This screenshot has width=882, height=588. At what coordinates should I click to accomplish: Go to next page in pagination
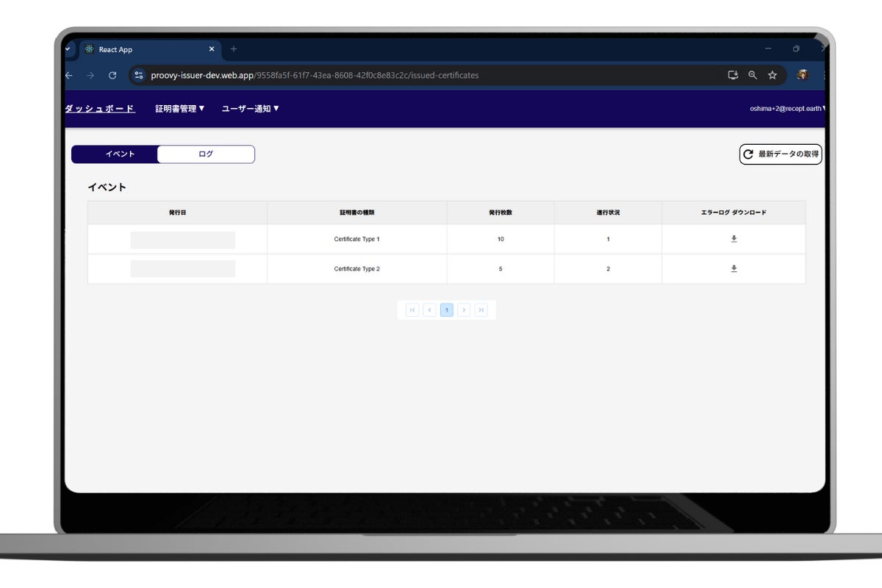click(x=464, y=310)
